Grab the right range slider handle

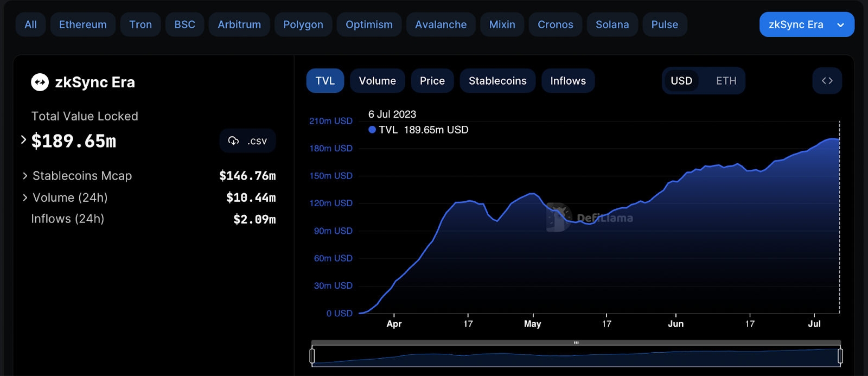[x=840, y=356]
